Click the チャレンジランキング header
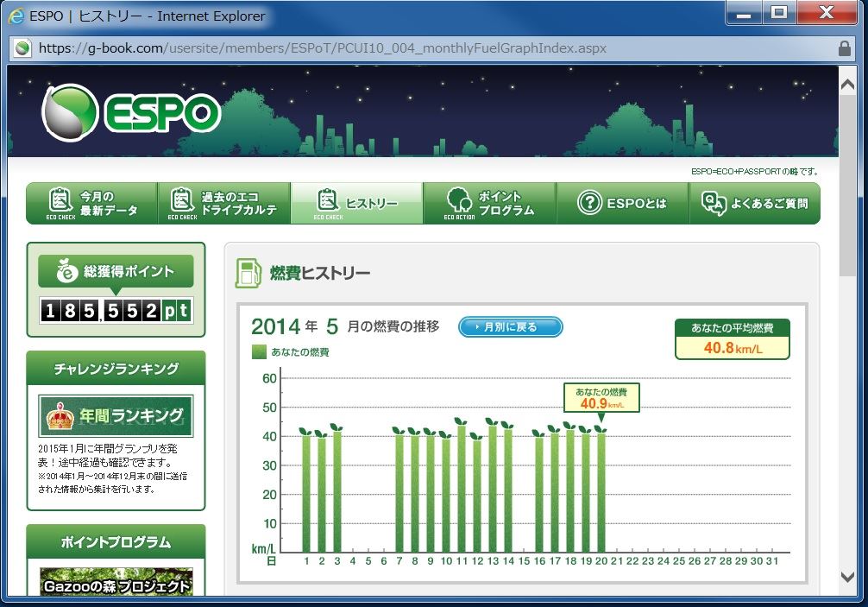This screenshot has width=868, height=607. 116,369
